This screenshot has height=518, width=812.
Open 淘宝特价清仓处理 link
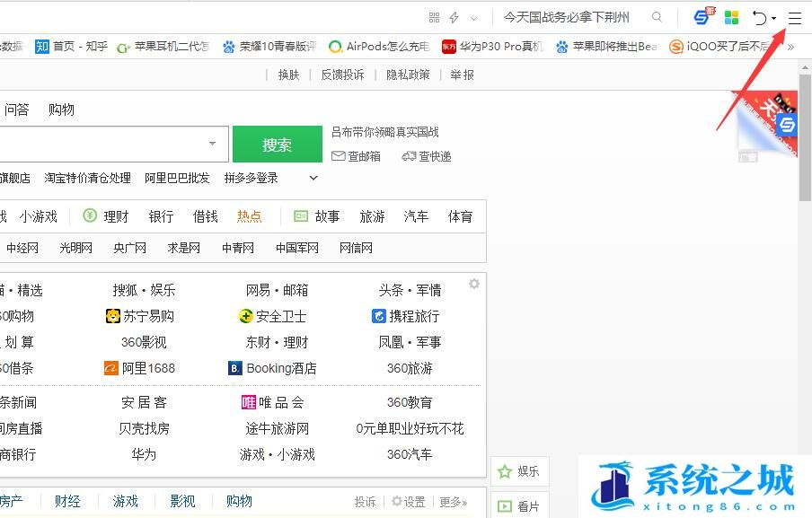(87, 178)
